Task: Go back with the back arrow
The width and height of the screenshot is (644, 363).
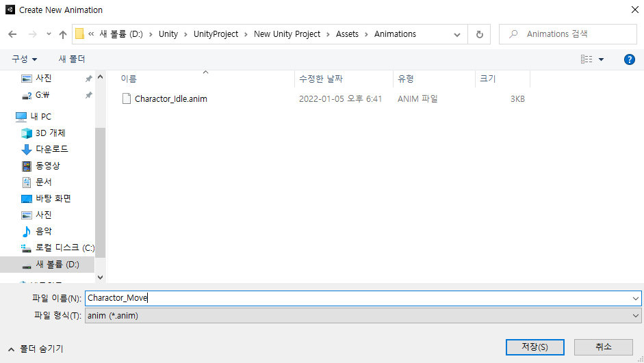Action: coord(12,34)
